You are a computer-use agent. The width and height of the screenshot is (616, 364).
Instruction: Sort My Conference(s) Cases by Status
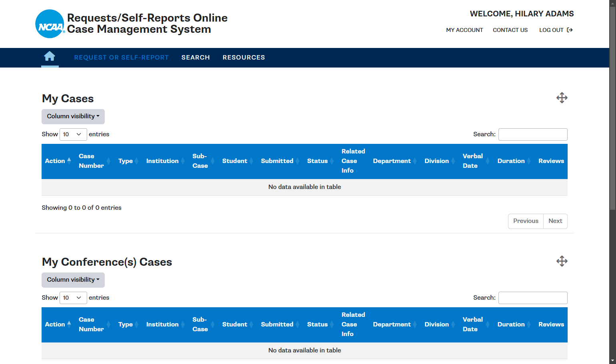(x=321, y=324)
